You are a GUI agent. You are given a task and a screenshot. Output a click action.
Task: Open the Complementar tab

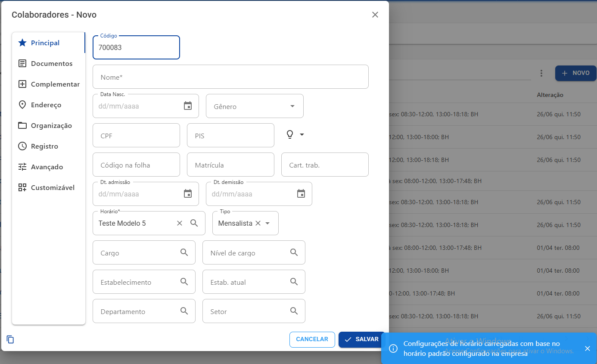coord(49,84)
